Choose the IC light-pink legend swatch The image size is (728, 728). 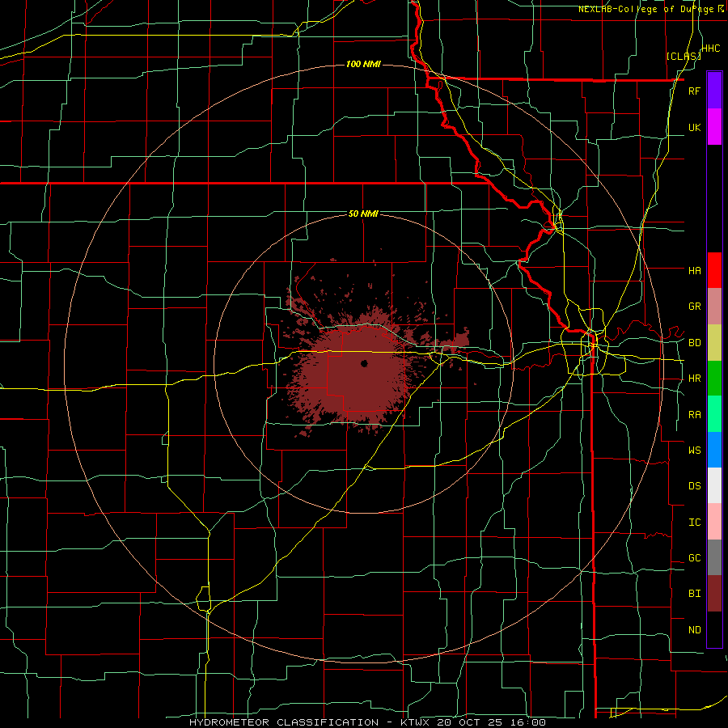tap(714, 522)
